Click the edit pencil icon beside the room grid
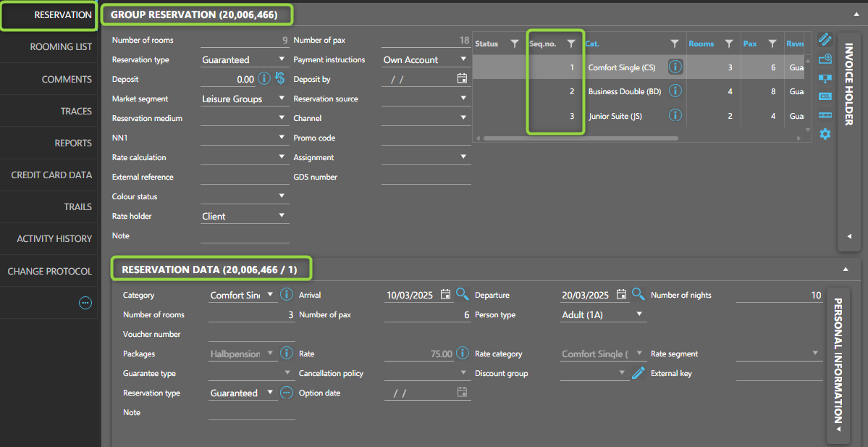The width and height of the screenshot is (868, 447). (x=825, y=39)
